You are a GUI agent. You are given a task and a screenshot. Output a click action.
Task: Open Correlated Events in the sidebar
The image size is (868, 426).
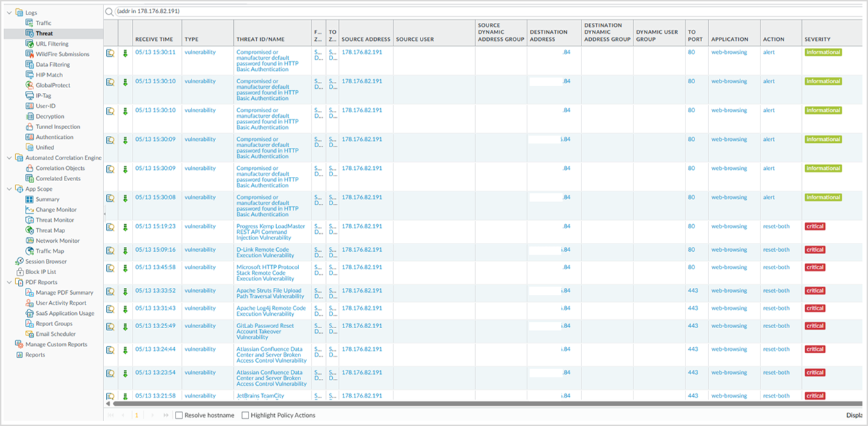click(x=58, y=178)
